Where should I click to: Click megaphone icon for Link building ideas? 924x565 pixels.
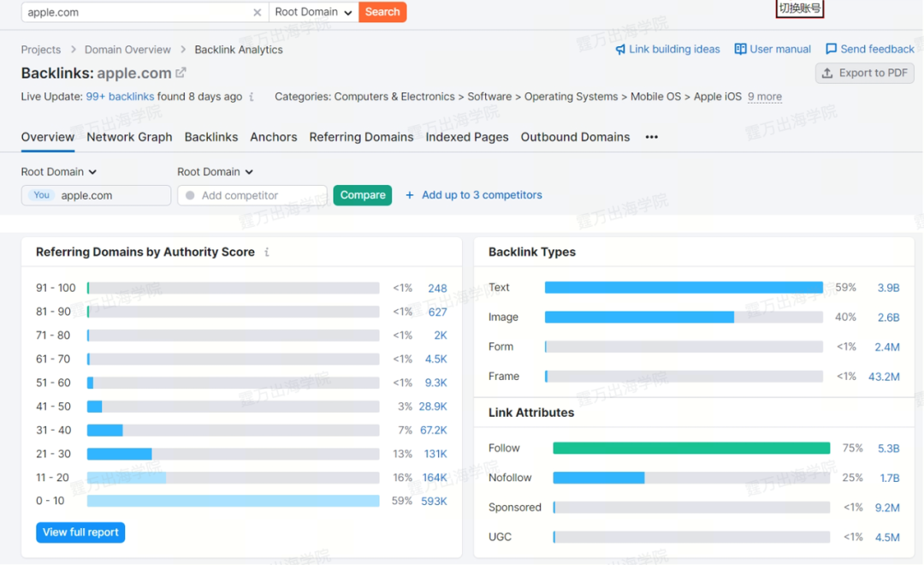click(x=620, y=50)
